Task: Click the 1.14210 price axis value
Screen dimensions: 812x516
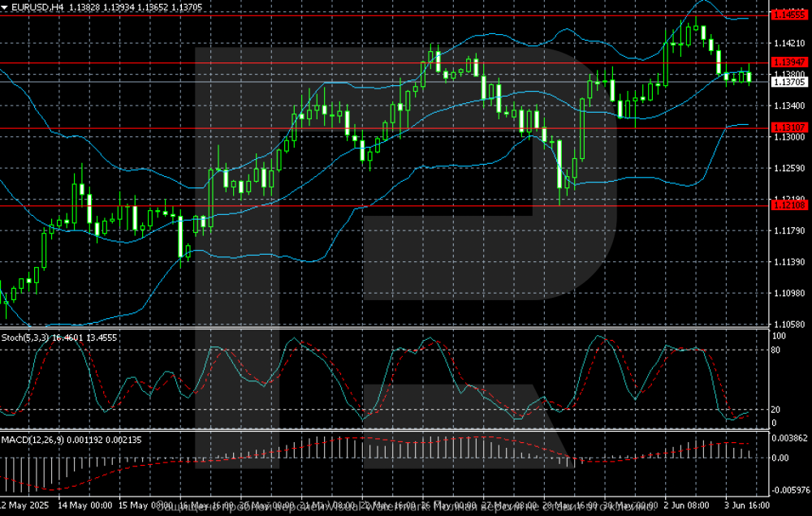Action: (x=789, y=43)
